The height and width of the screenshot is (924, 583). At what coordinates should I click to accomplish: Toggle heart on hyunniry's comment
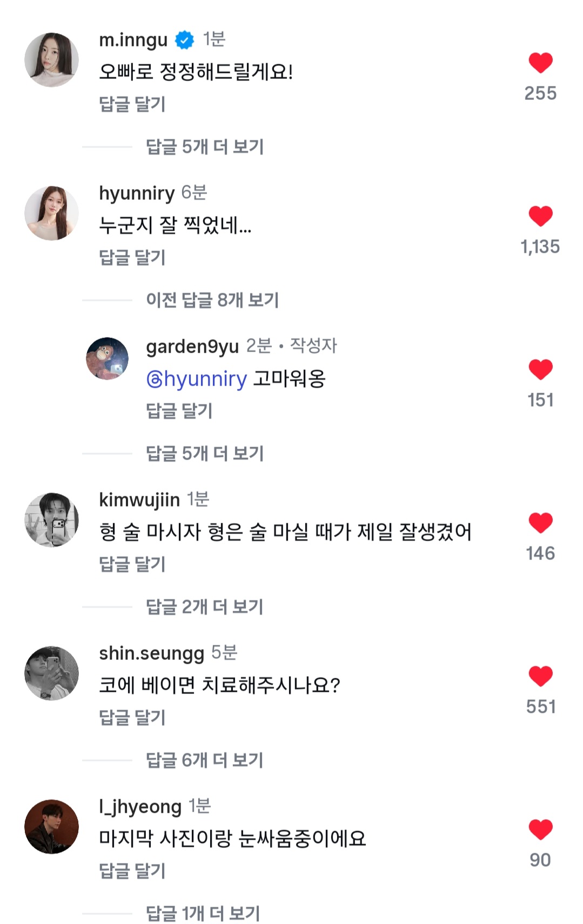540,217
